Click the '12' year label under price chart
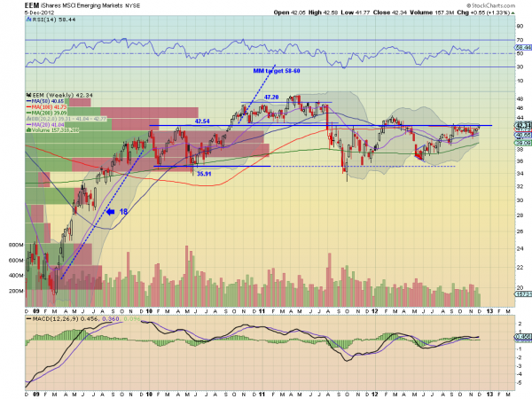532x399 pixels. tap(374, 311)
